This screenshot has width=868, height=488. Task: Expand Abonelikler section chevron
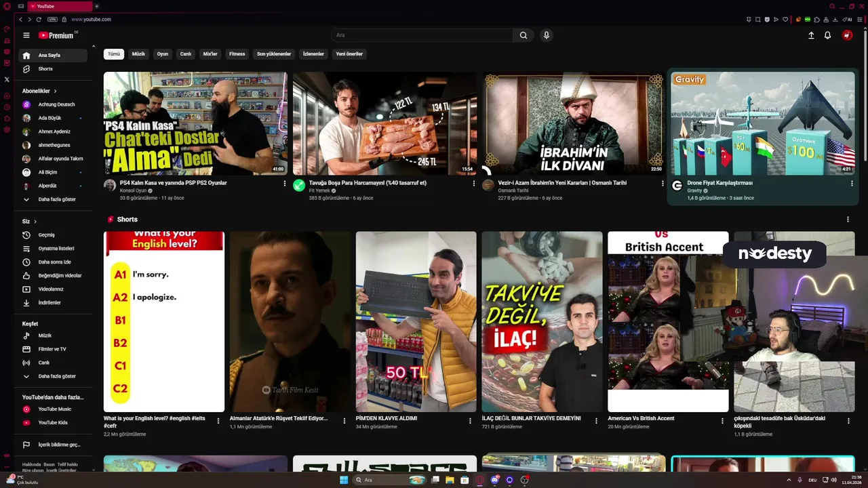point(55,91)
